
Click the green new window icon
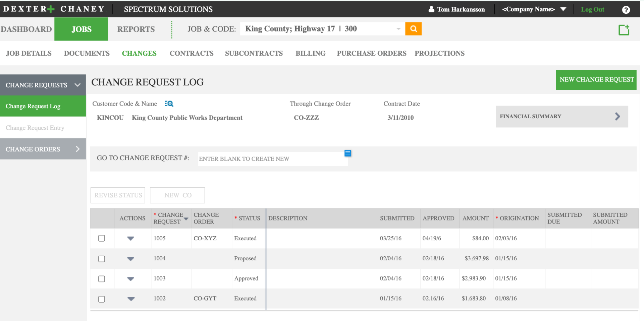(624, 30)
